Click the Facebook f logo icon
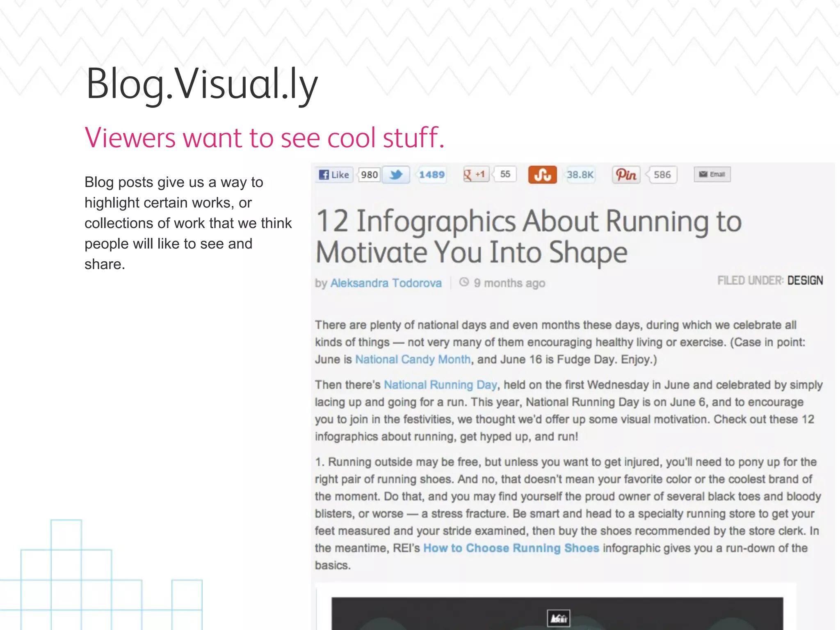This screenshot has height=630, width=840. [x=324, y=175]
